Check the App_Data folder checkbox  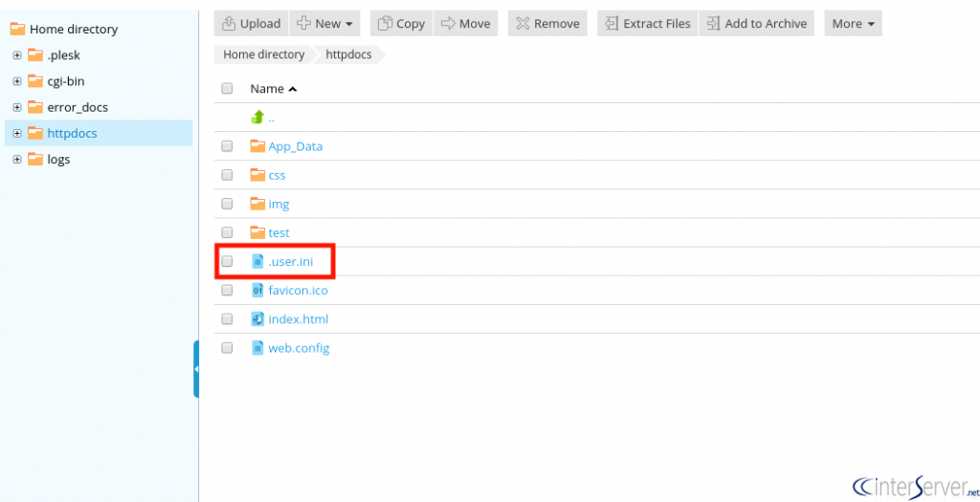tap(227, 146)
